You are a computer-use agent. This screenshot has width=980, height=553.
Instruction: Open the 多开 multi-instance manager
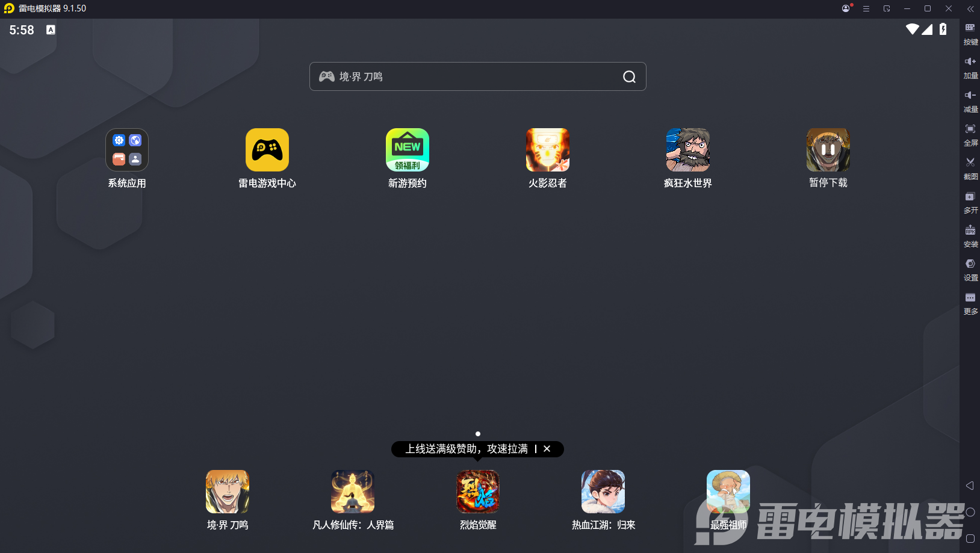[970, 203]
